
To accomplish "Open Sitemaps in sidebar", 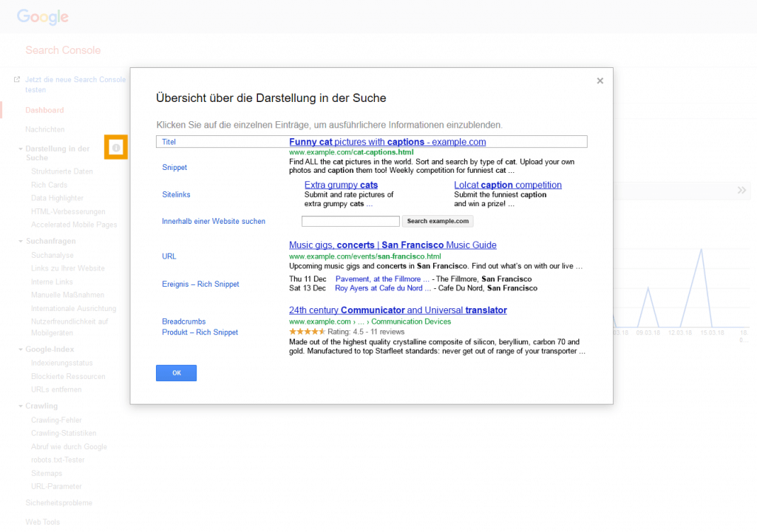I will pyautogui.click(x=47, y=474).
